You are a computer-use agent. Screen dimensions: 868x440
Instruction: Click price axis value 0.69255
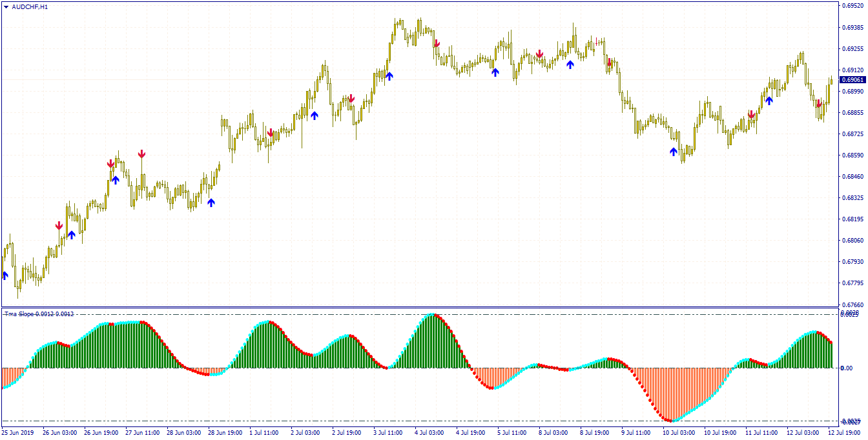pos(853,48)
